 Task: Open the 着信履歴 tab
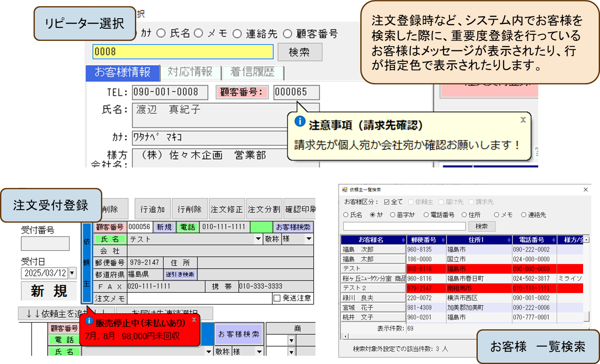(x=252, y=72)
